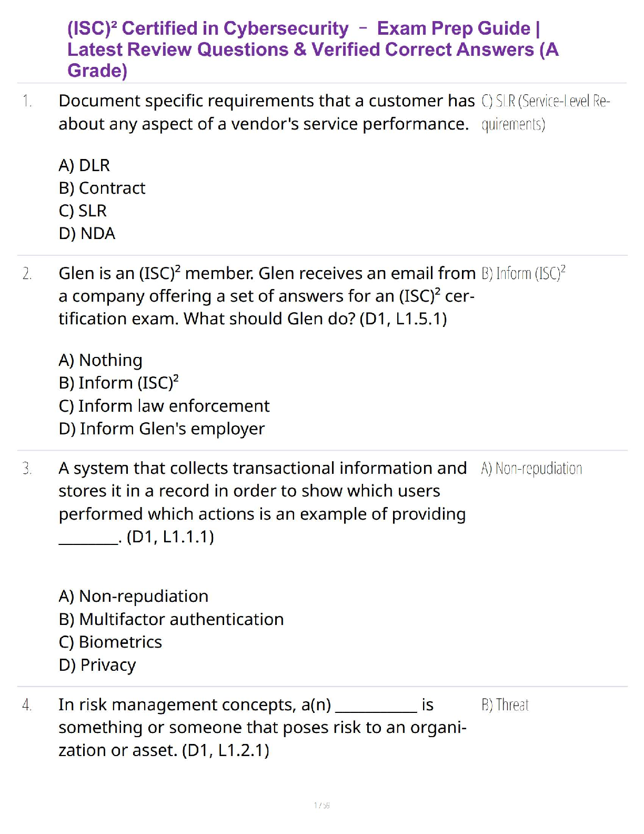Choose option B) Multifactor authentication

pos(171,619)
